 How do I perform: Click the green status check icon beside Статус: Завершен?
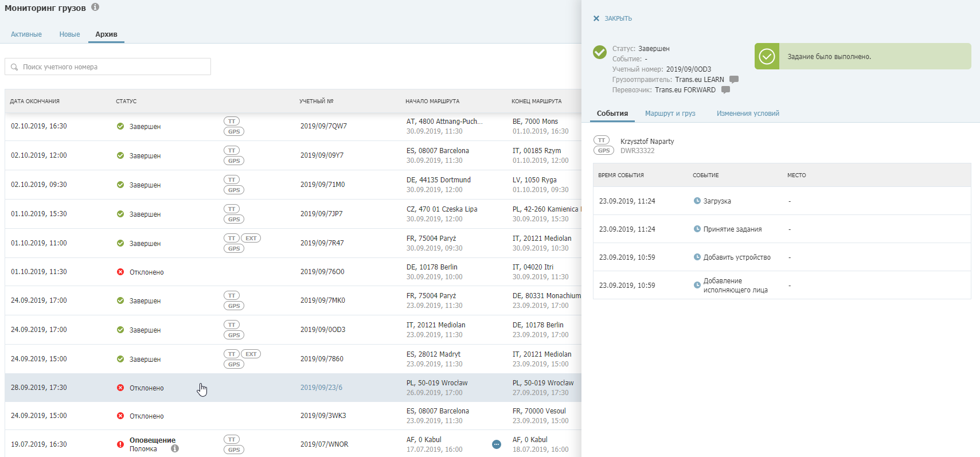point(600,52)
